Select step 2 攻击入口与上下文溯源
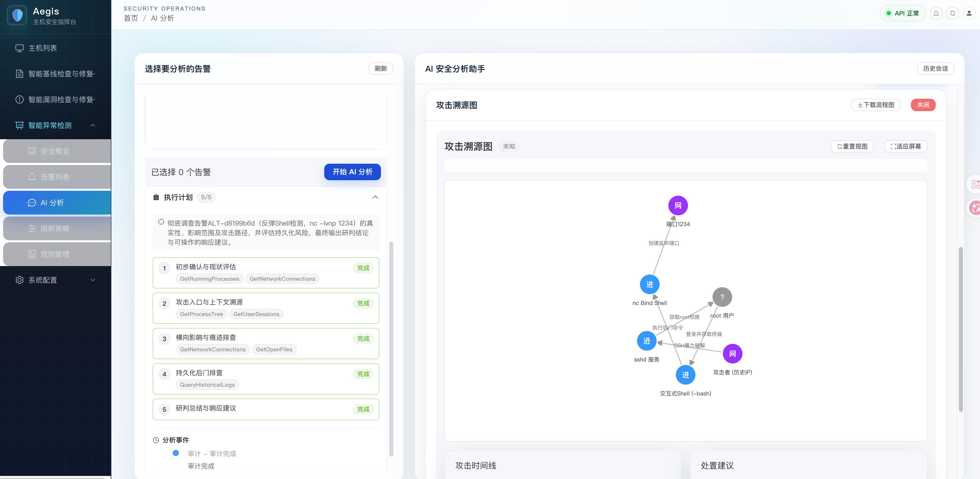 [266, 308]
